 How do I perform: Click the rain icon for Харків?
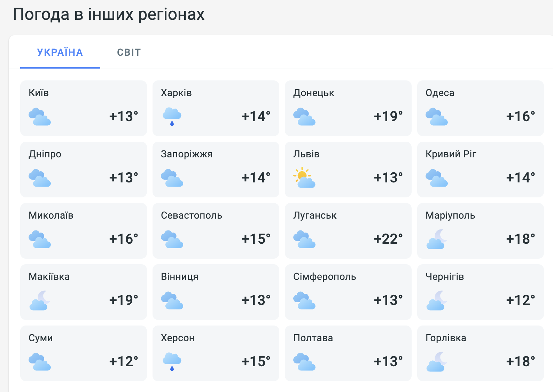coord(172,117)
